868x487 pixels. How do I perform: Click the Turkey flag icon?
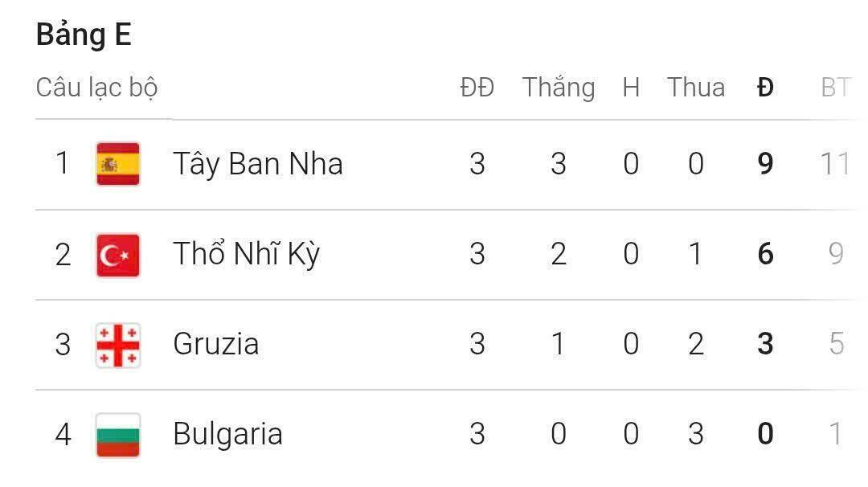pos(118,255)
